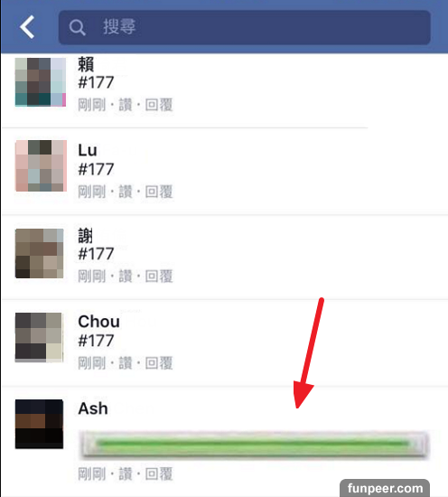Screen dimensions: 448x497
Task: Like Ash's comment with 讚
Action: point(126,474)
